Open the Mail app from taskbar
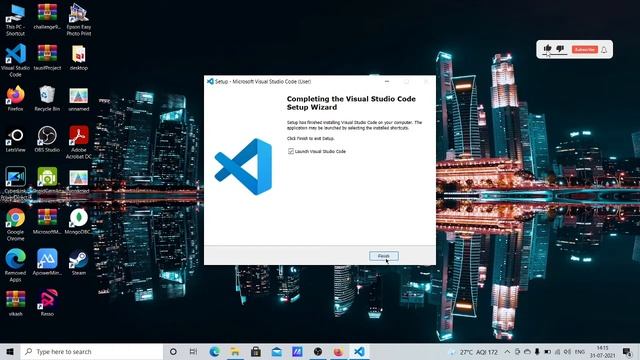Screen dimensions: 640x360 (x=277, y=351)
